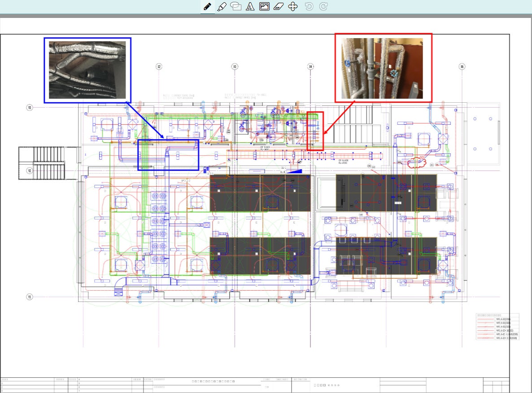Screen dimensions: 532x393
Task: Choose the Shapes tool
Action: (x=236, y=6)
